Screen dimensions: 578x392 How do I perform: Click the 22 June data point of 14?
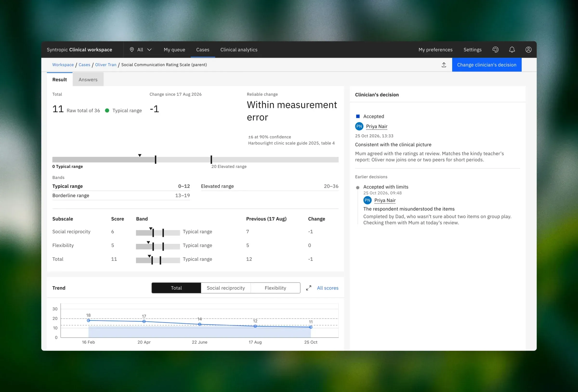199,324
